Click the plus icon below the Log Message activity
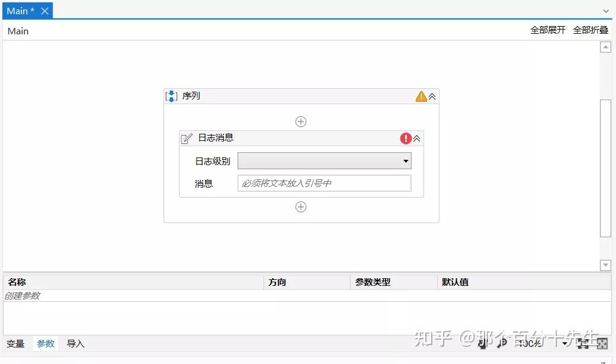 click(300, 207)
